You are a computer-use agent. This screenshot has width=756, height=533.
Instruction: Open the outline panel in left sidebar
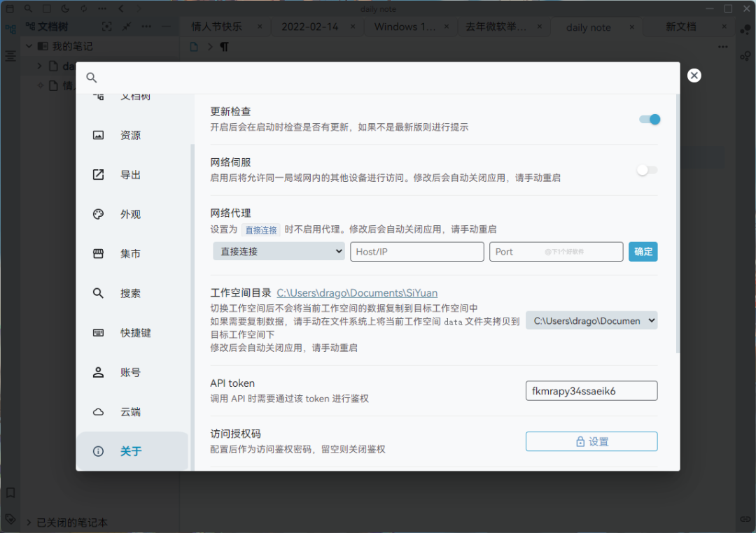[x=10, y=56]
